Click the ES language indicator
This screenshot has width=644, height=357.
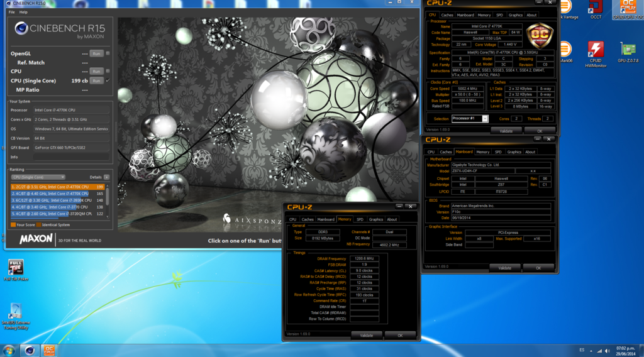tap(582, 350)
